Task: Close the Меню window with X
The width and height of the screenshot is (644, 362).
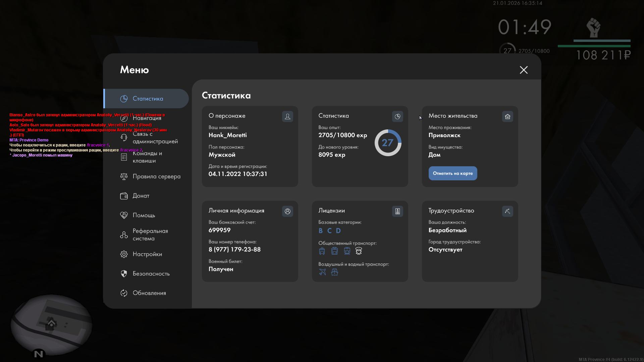Action: click(x=524, y=70)
